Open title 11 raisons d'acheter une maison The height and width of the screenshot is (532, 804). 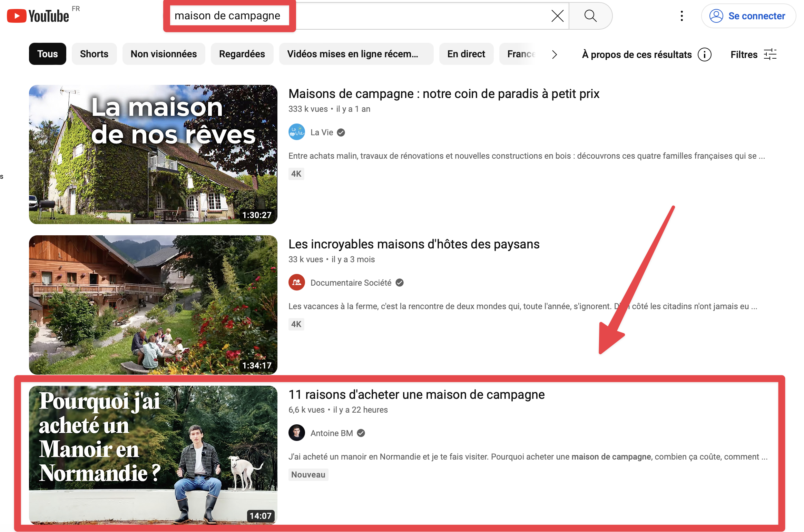coord(416,395)
